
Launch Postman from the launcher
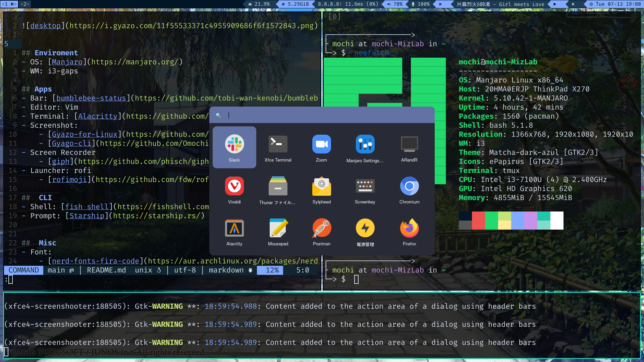pyautogui.click(x=321, y=231)
